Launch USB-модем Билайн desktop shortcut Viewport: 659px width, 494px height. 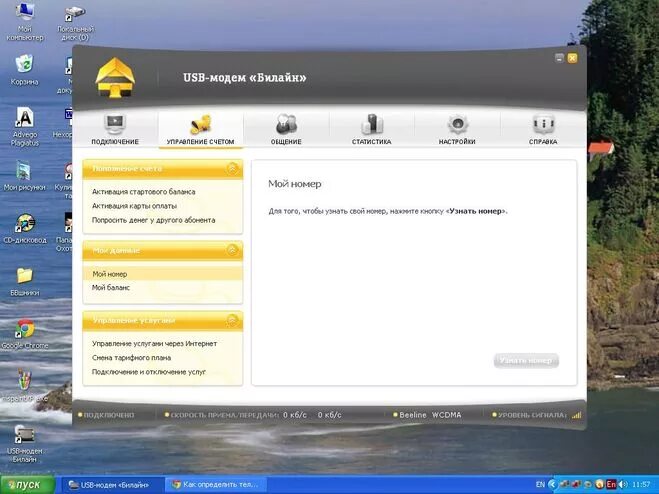24,444
